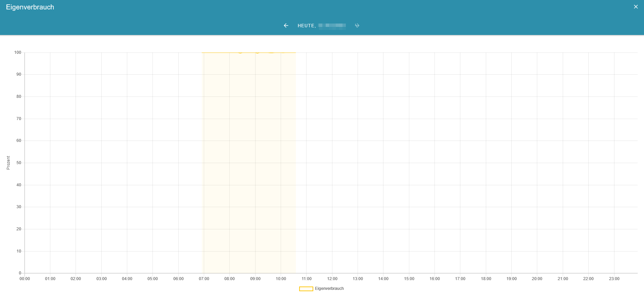This screenshot has height=306, width=644.
Task: Click the 50 y-axis value
Action: [19, 163]
